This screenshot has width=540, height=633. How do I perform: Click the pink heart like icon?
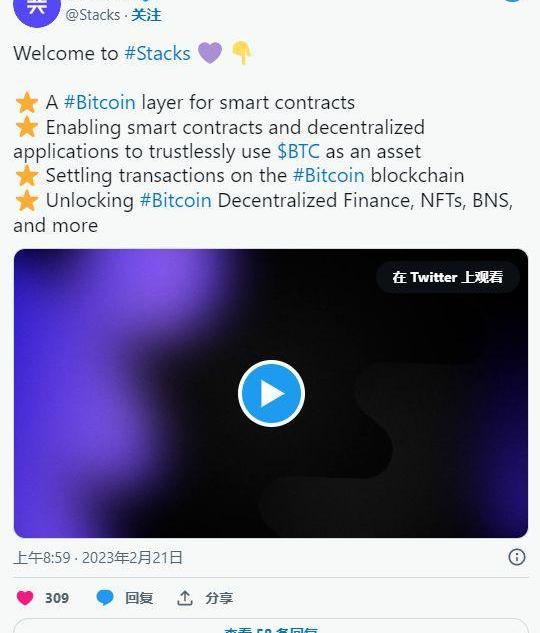pyautogui.click(x=25, y=598)
